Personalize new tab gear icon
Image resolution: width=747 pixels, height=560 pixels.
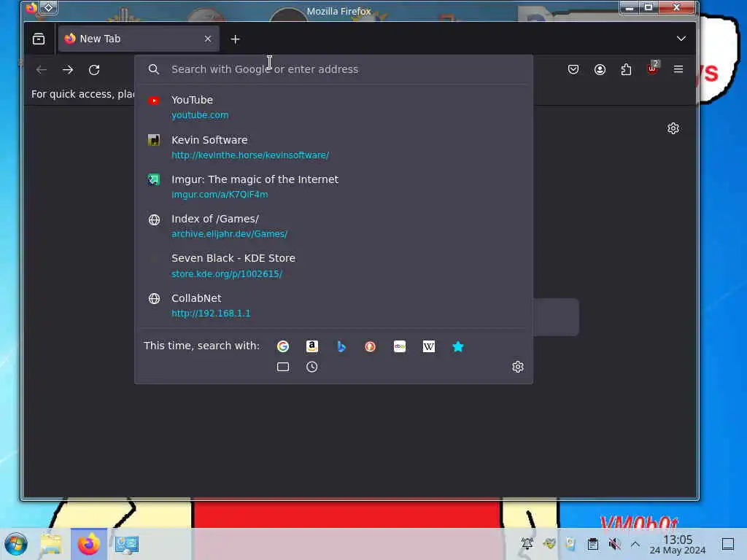673,128
